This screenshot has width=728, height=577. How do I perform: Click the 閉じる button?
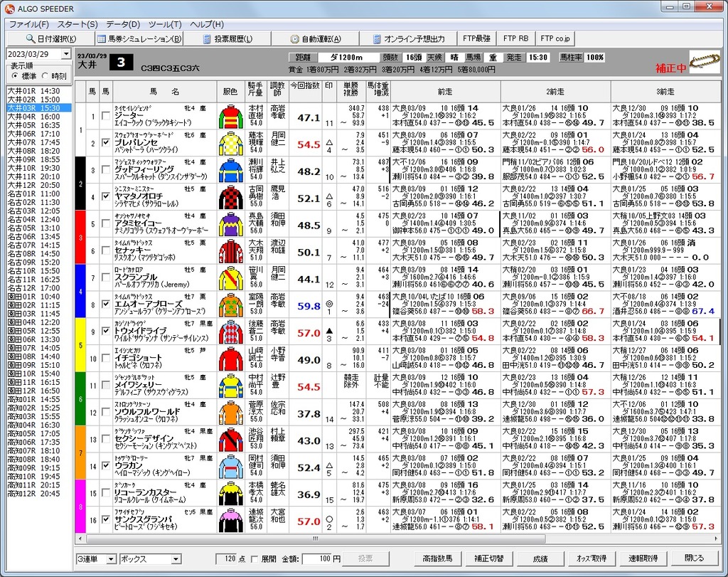[x=694, y=559]
